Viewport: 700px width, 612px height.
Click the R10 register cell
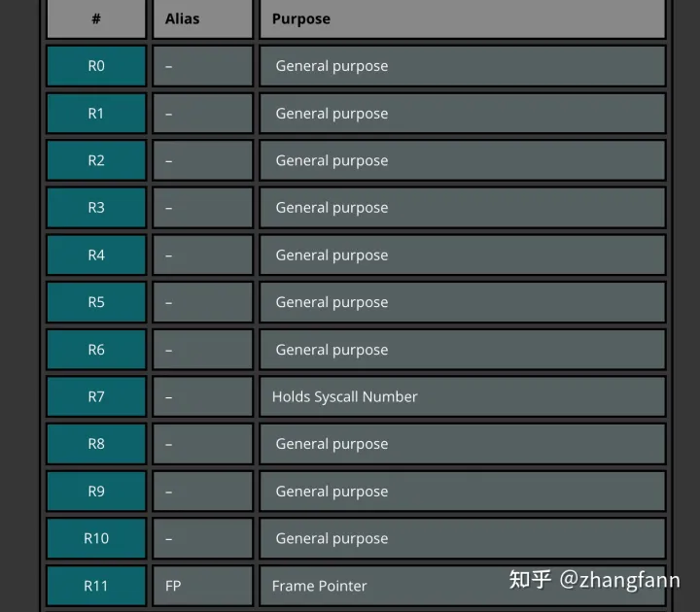point(96,538)
